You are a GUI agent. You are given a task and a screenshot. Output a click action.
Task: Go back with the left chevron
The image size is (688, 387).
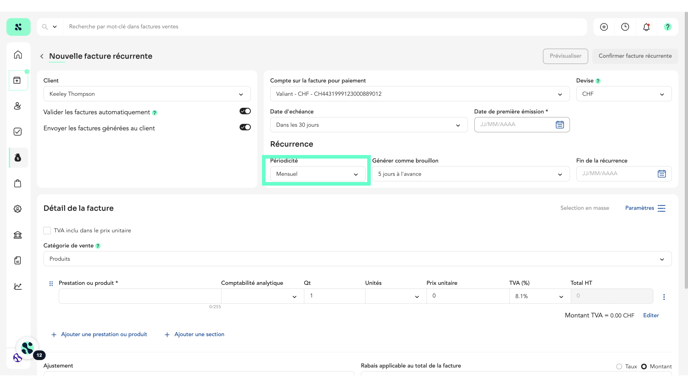[42, 56]
